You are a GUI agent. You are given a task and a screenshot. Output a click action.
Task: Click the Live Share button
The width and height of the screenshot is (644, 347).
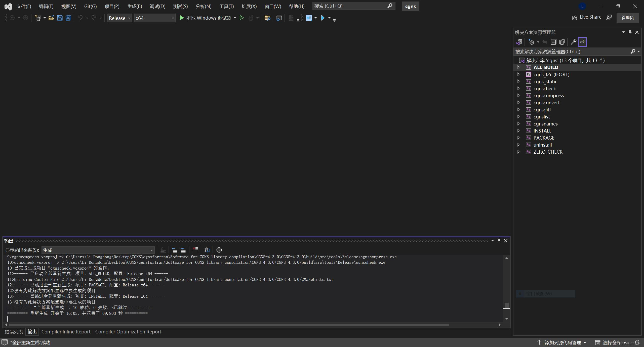click(587, 17)
